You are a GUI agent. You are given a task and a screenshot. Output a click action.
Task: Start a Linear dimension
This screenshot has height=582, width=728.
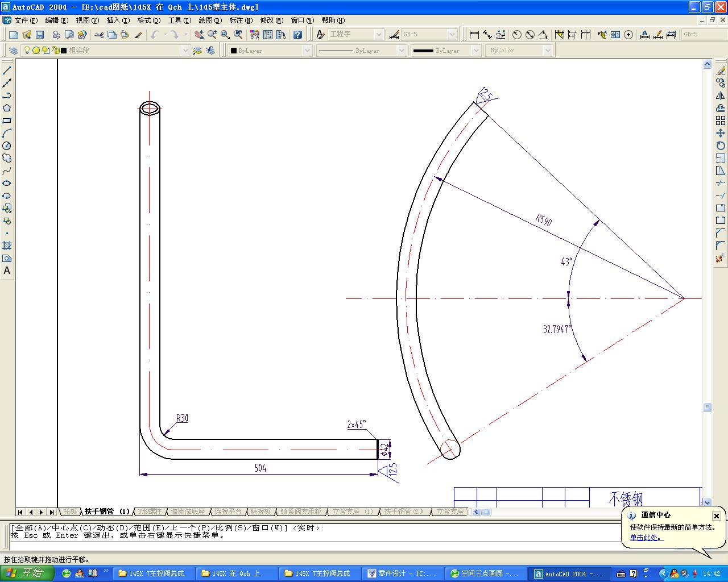474,35
